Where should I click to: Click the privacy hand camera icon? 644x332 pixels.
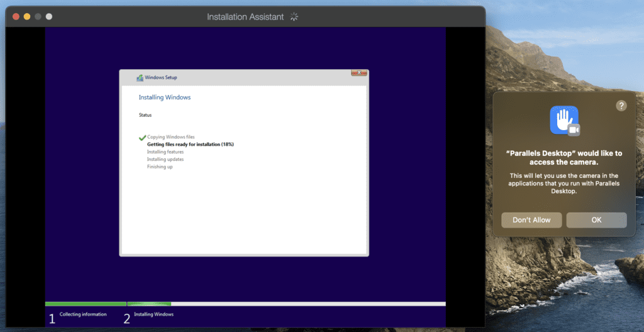pyautogui.click(x=565, y=120)
